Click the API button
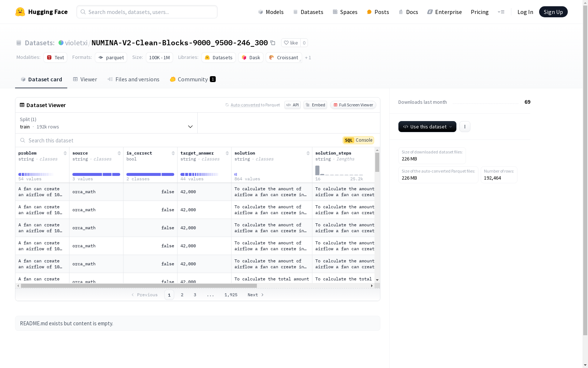 293,105
